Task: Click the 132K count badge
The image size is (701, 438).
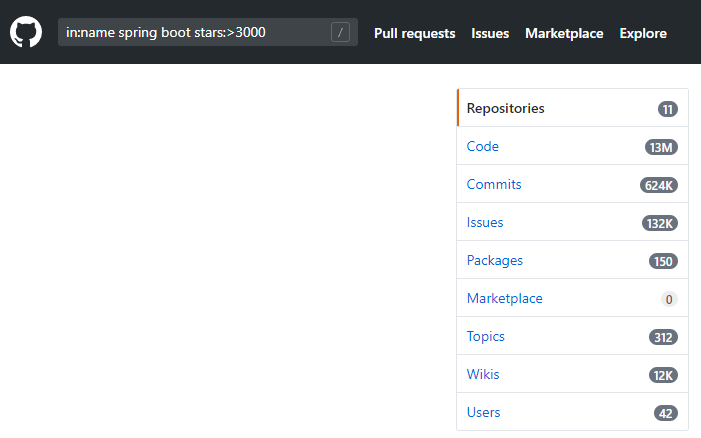Action: 659,223
